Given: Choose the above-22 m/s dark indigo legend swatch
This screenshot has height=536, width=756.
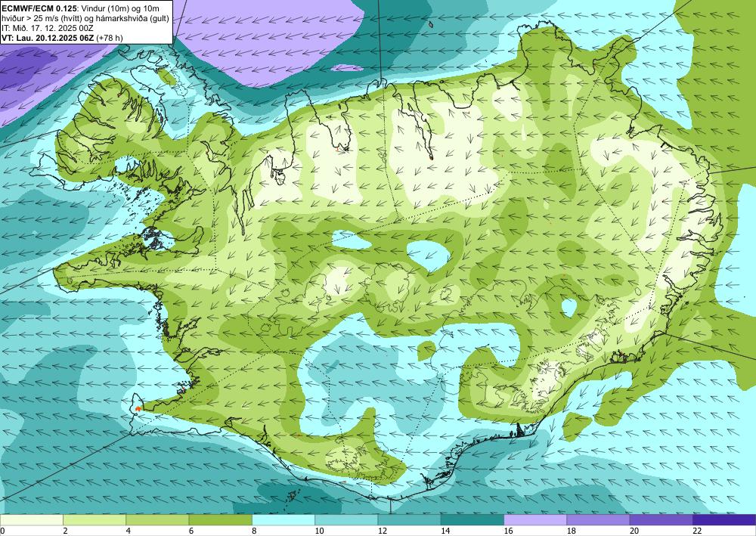Looking at the screenshot, I should pos(724,519).
